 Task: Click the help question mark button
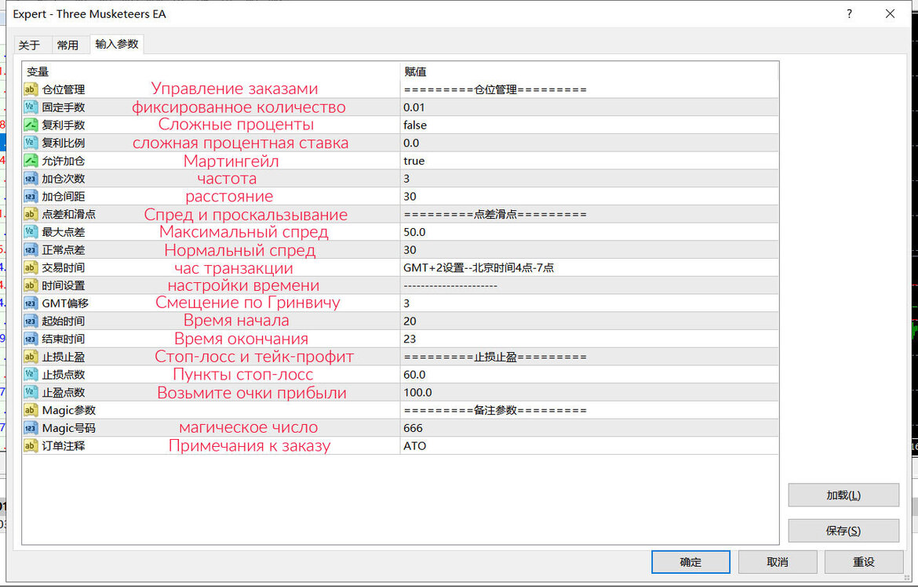click(850, 14)
